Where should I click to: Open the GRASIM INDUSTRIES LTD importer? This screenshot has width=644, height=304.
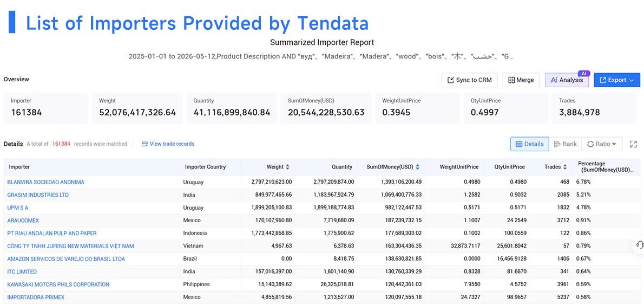click(x=38, y=195)
